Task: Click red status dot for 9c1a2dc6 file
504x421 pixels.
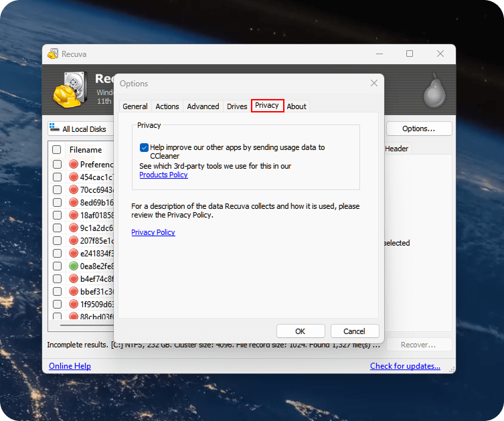Action: 74,228
